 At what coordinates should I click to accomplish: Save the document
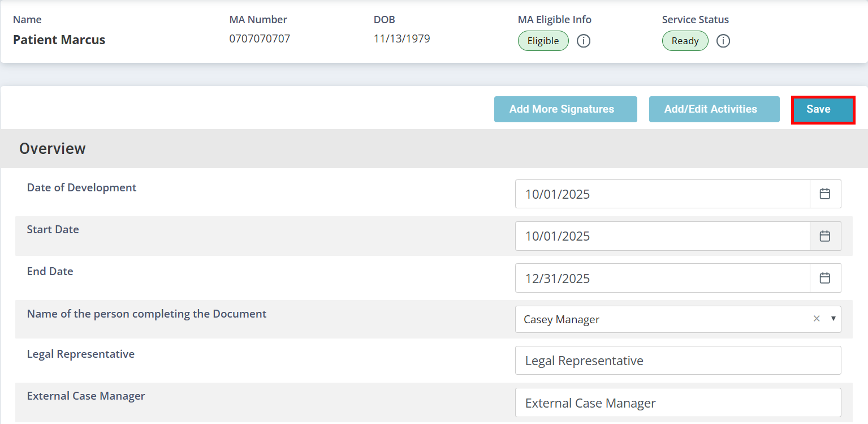click(822, 109)
